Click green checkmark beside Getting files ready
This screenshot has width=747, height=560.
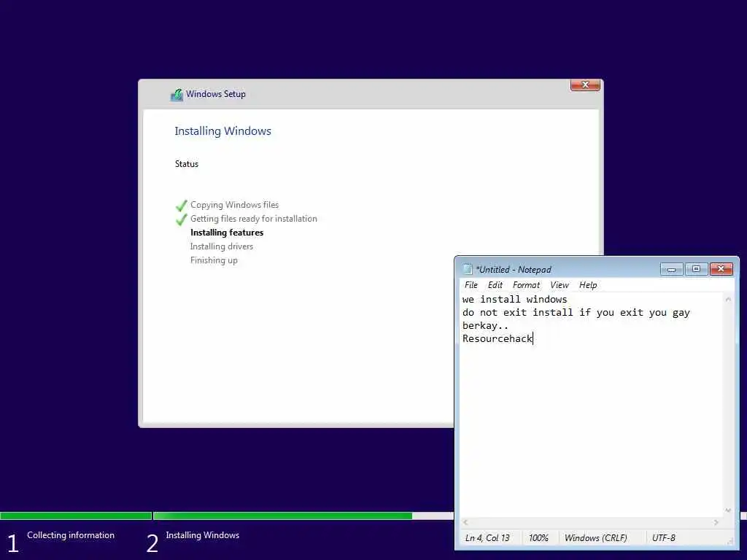click(181, 219)
